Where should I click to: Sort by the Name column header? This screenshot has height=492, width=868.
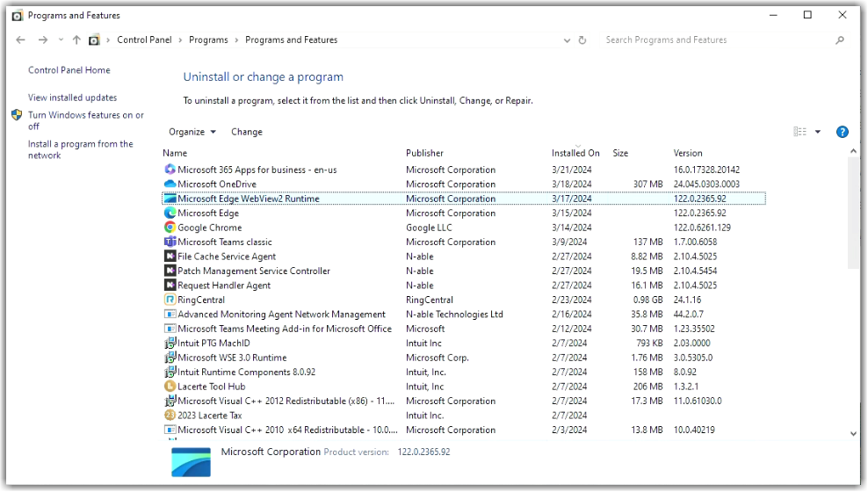tap(175, 153)
